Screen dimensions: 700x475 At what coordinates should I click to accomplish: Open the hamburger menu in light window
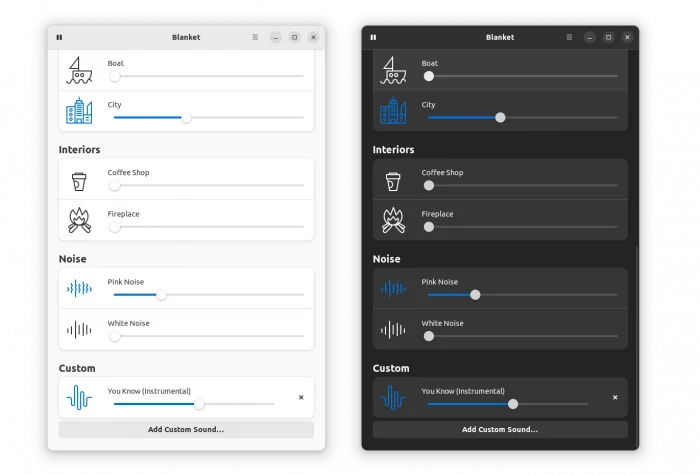(255, 37)
